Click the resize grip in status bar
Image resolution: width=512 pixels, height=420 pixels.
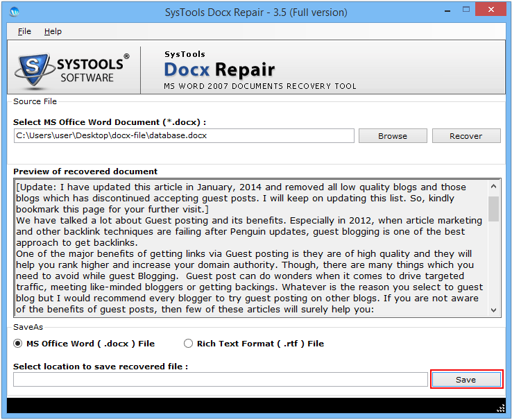coord(501,408)
